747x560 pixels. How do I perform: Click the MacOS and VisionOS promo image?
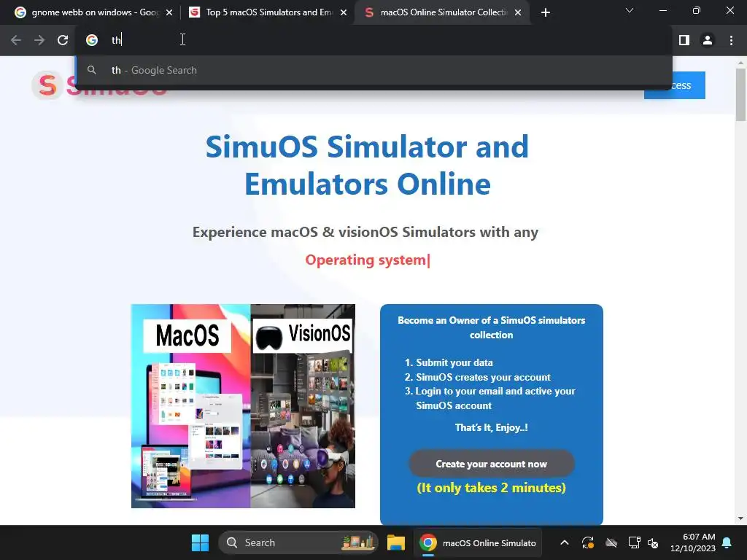[243, 405]
